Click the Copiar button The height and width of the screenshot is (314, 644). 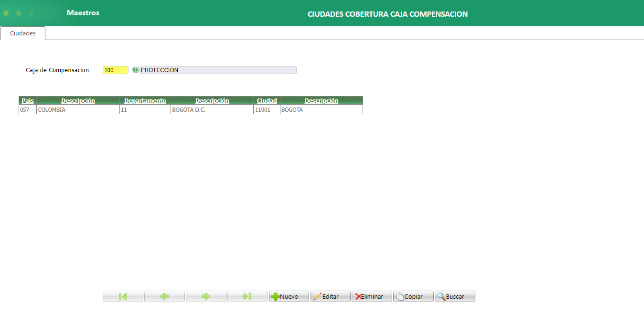414,296
